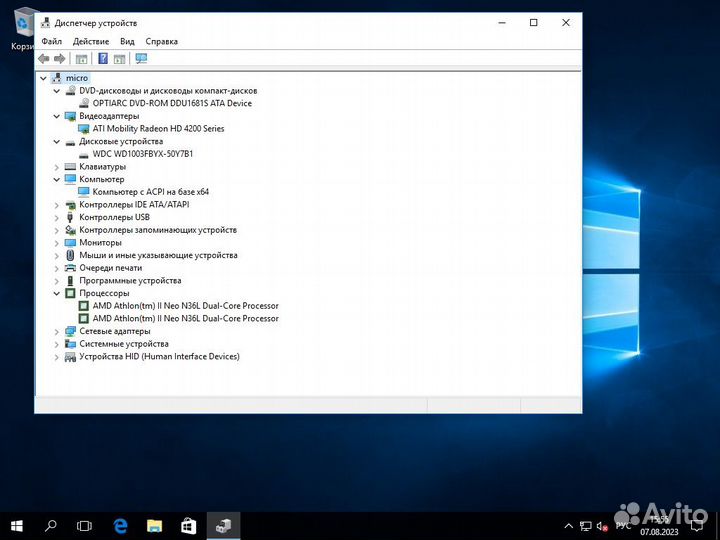Select Программные устройства category
The image size is (720, 540).
130,281
